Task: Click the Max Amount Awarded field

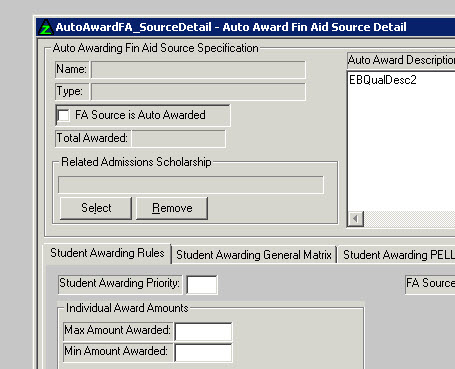Action: [x=203, y=332]
